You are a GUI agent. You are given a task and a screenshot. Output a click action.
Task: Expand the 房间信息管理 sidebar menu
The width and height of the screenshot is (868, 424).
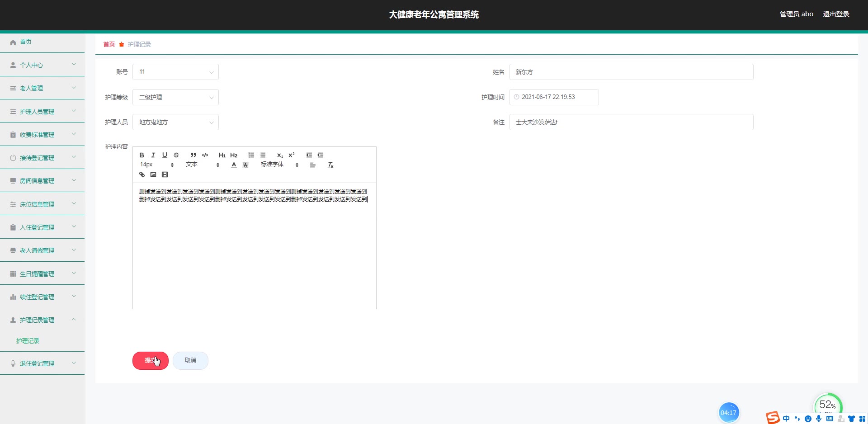[42, 181]
